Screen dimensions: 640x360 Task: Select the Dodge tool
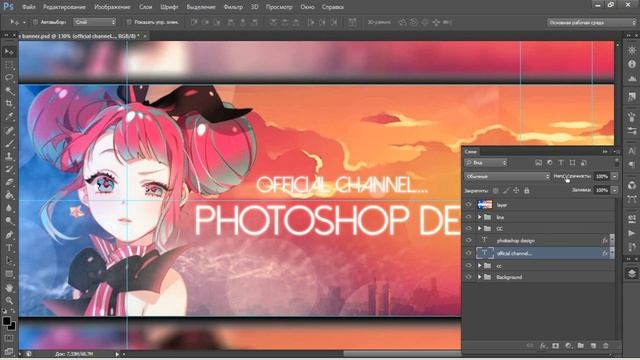(9, 221)
